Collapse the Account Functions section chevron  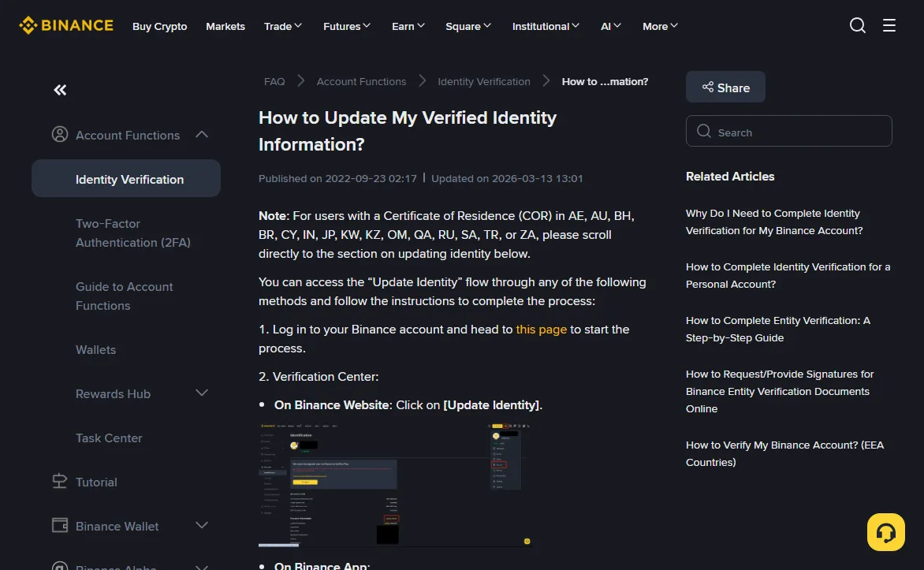202,134
